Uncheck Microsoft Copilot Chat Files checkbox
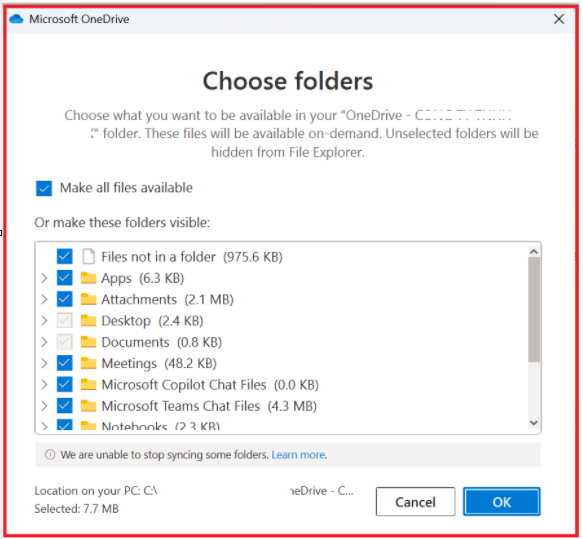The image size is (583, 539). click(65, 384)
